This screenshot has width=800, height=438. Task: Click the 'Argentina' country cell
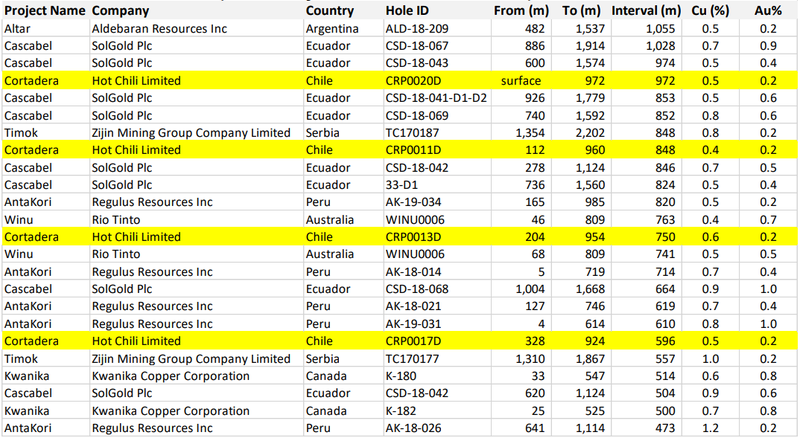tap(332, 29)
